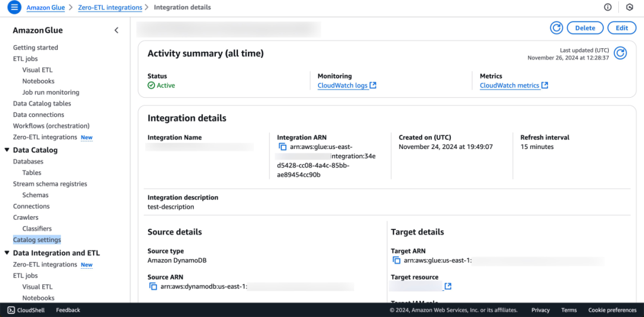Open Crawlers sidebar item
644x317 pixels.
[26, 217]
